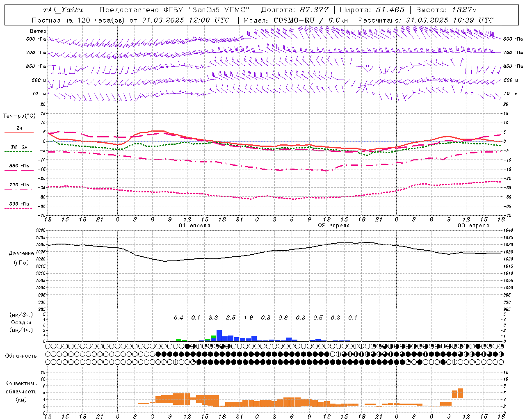
Task: Click the tallest orange convective cloud bar
Action: click(x=460, y=393)
